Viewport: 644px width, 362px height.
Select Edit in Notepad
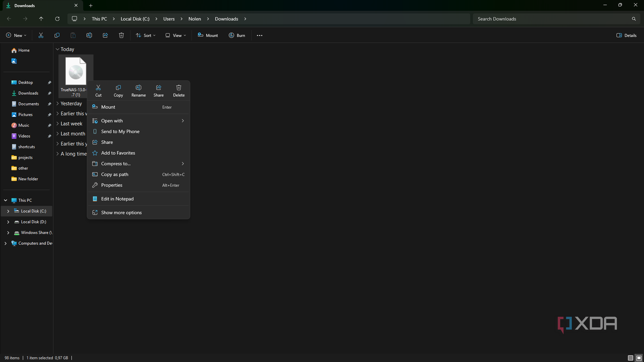click(x=139, y=199)
